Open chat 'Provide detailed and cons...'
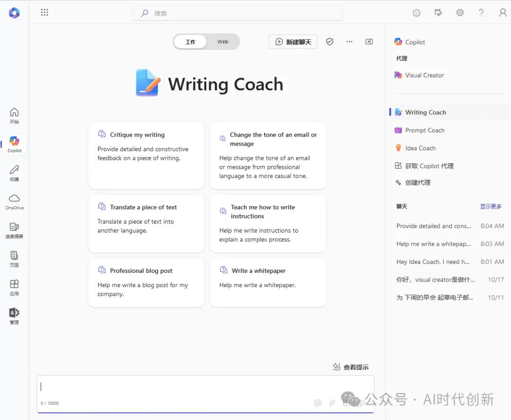 tap(450, 226)
